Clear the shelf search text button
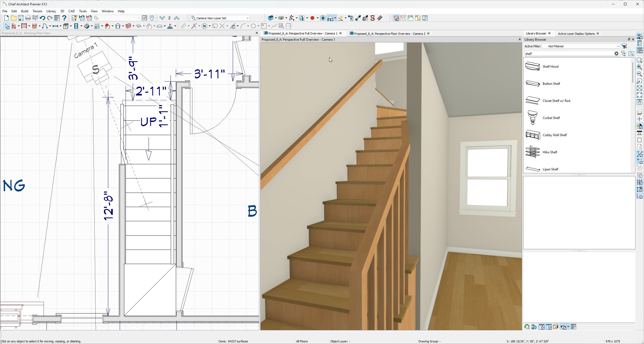Viewport: 644px width, 344px height. [x=616, y=53]
